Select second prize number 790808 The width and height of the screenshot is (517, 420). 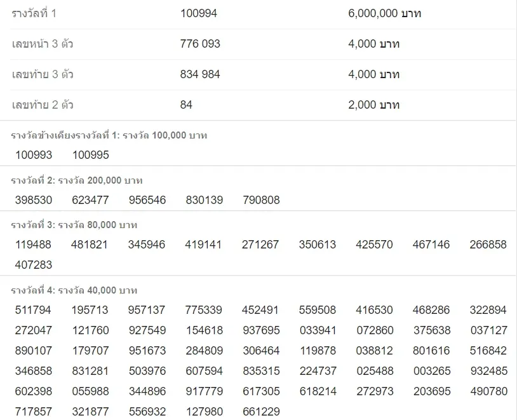(261, 200)
